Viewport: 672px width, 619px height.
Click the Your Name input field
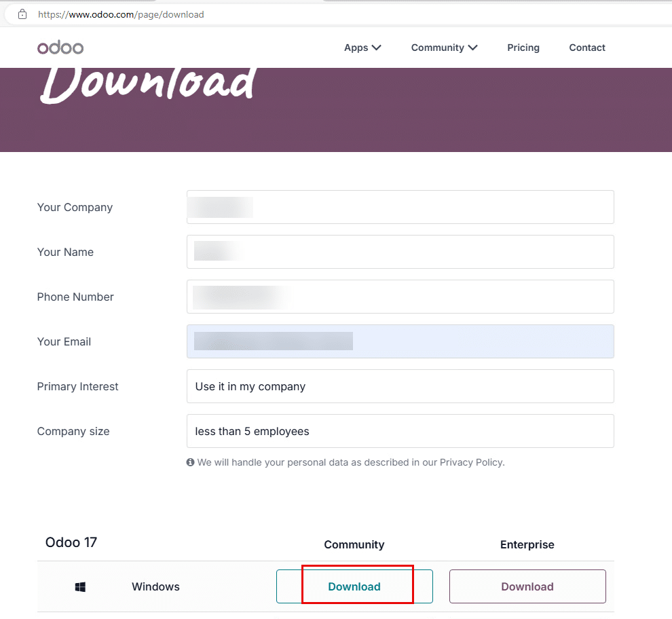(x=400, y=252)
